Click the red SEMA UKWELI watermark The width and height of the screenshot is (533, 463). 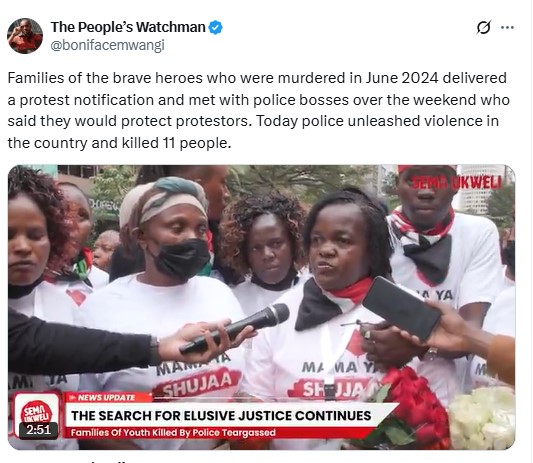[x=457, y=184]
